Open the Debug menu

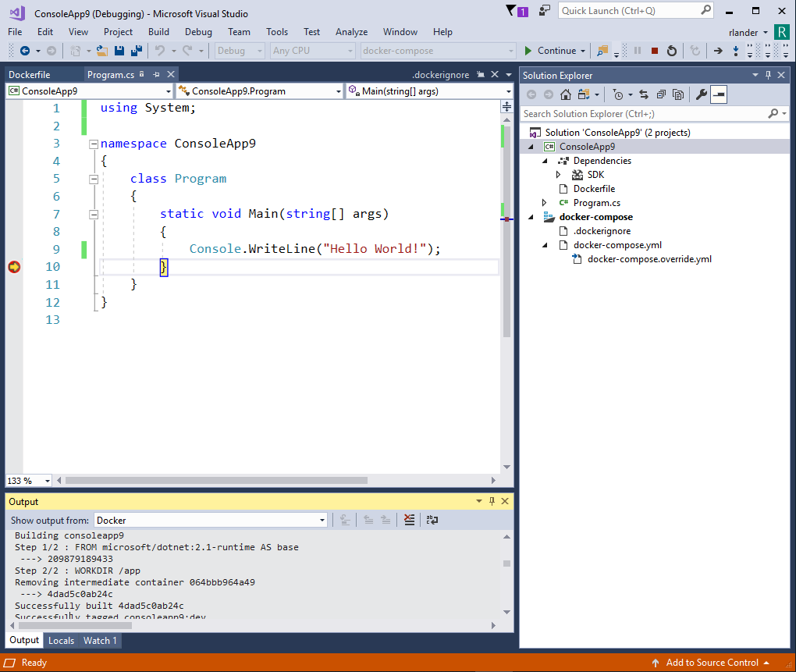coord(198,32)
